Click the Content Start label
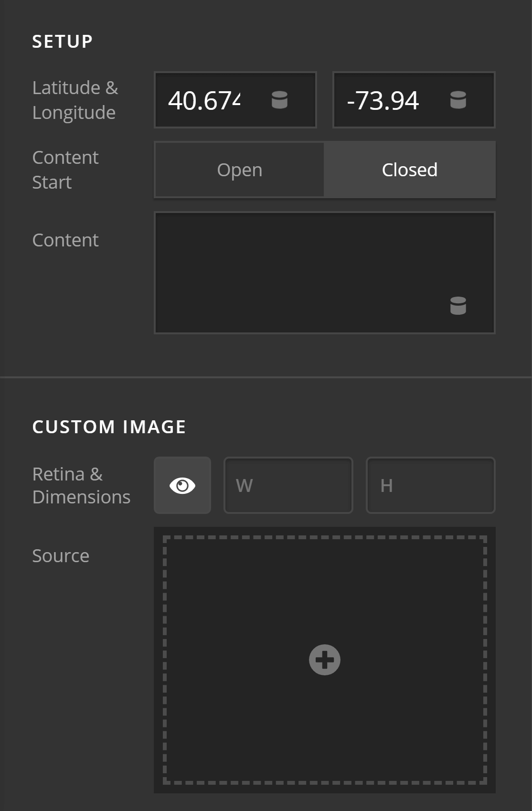This screenshot has width=532, height=811. click(65, 170)
